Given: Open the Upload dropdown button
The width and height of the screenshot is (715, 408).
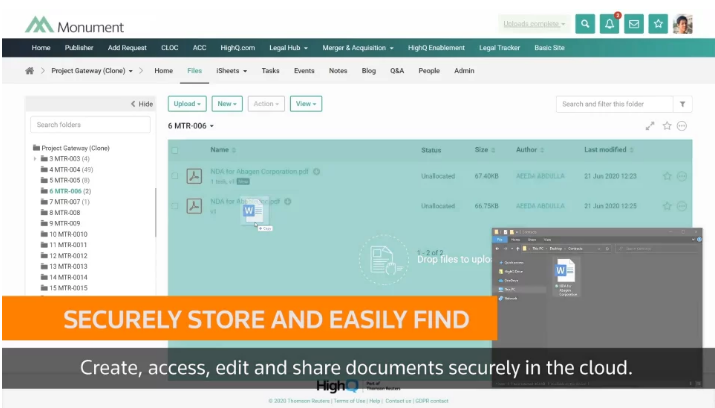Looking at the screenshot, I should click(x=187, y=103).
